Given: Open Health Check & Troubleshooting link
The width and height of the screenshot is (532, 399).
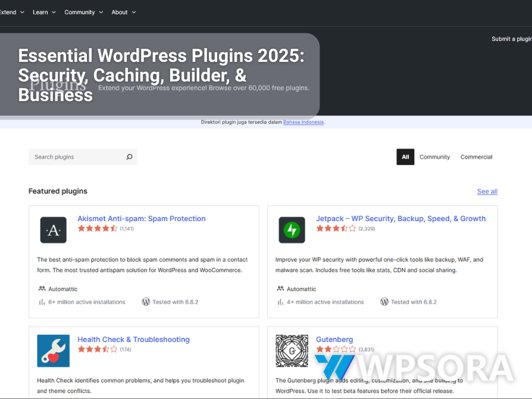Looking at the screenshot, I should (133, 340).
